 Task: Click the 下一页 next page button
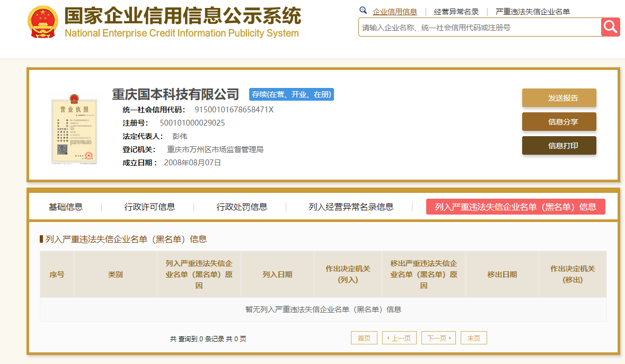tap(438, 338)
